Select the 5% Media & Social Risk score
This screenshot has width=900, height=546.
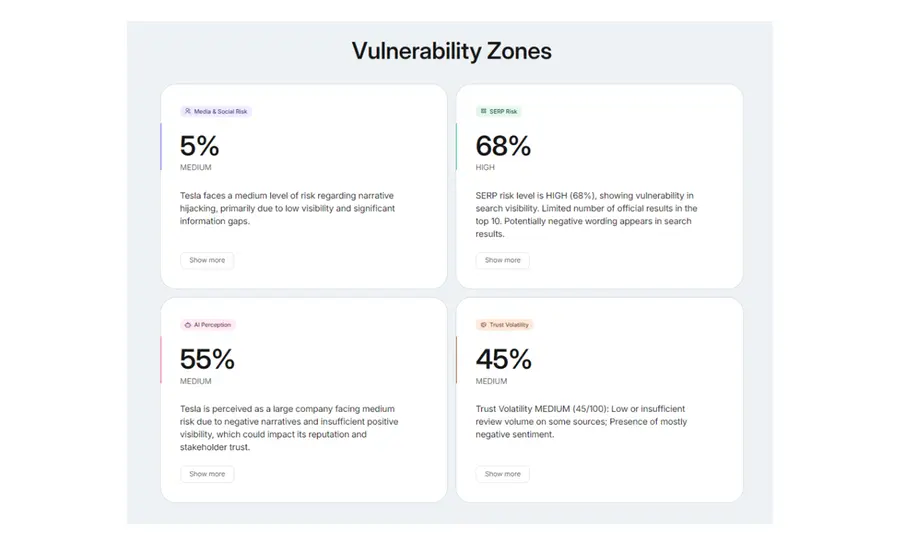(x=199, y=146)
